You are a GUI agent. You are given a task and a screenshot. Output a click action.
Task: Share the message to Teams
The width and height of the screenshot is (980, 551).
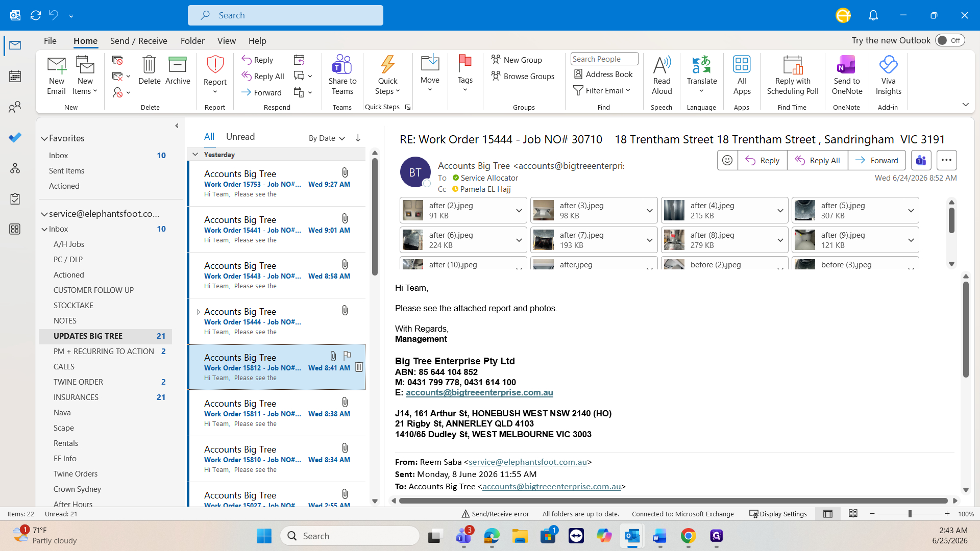(342, 76)
